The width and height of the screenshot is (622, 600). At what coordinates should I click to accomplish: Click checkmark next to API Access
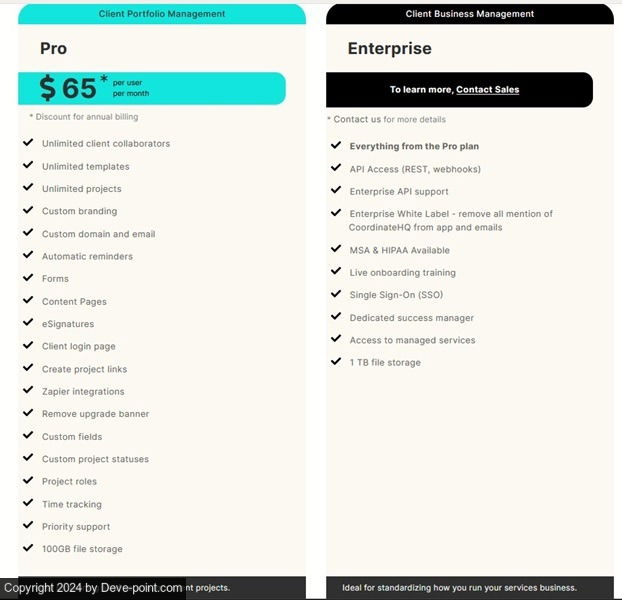[336, 168]
